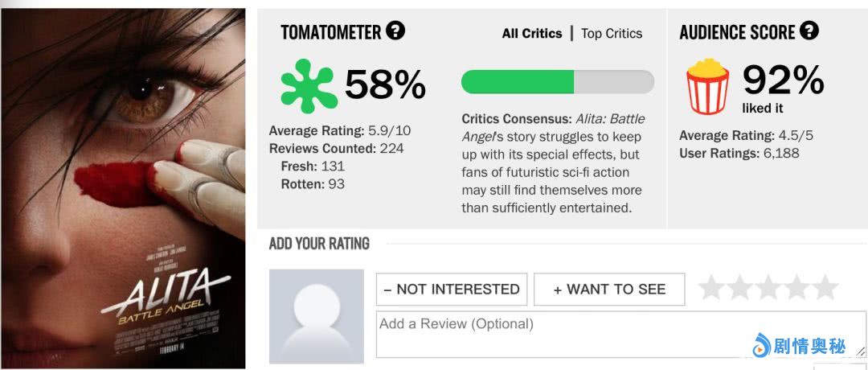The image size is (868, 370).
Task: Click the Tomatometer help question mark icon
Action: [x=395, y=31]
